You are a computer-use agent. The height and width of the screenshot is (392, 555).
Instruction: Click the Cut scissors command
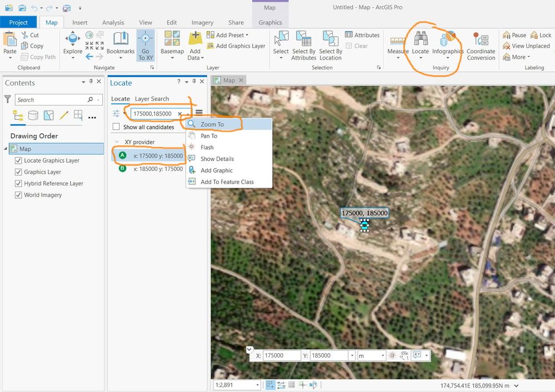30,35
